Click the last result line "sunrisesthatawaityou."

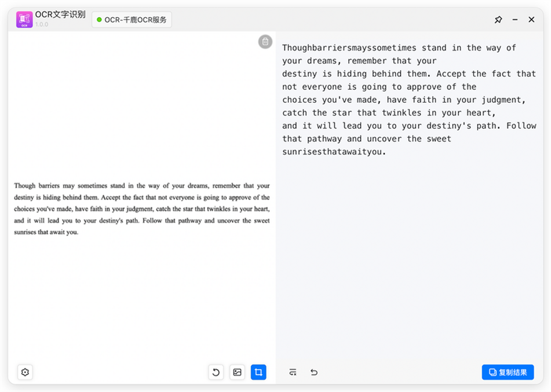pos(334,152)
